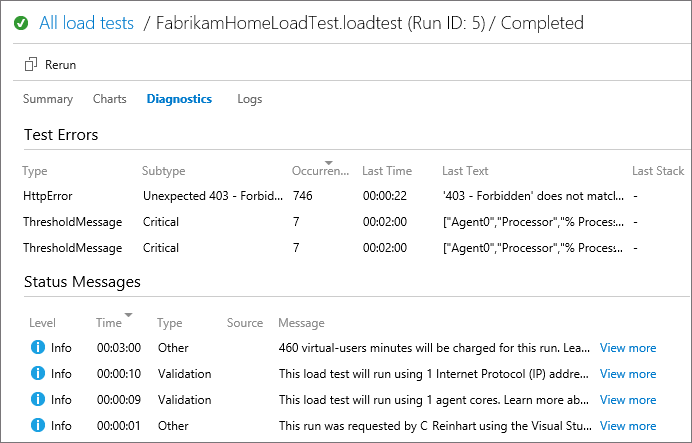View more about the IP address message

(x=628, y=374)
